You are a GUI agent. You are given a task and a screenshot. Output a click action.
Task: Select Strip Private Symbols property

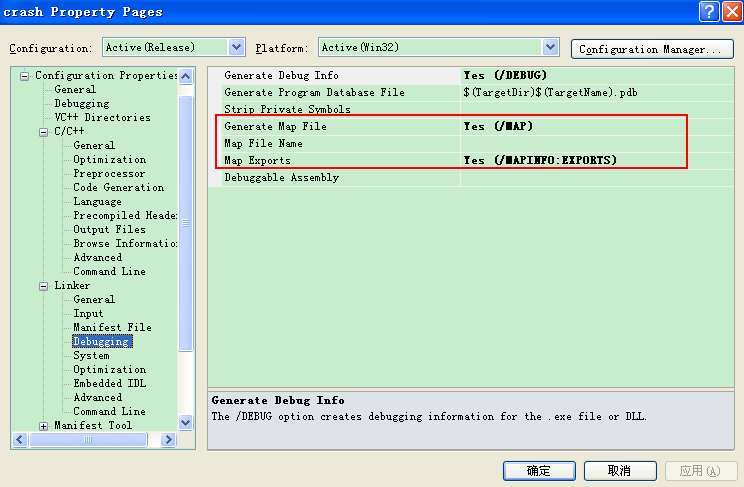coord(287,110)
